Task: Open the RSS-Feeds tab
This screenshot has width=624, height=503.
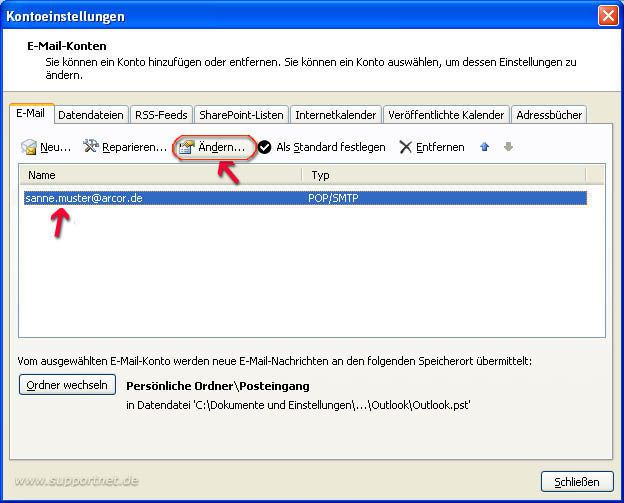Action: [x=161, y=115]
